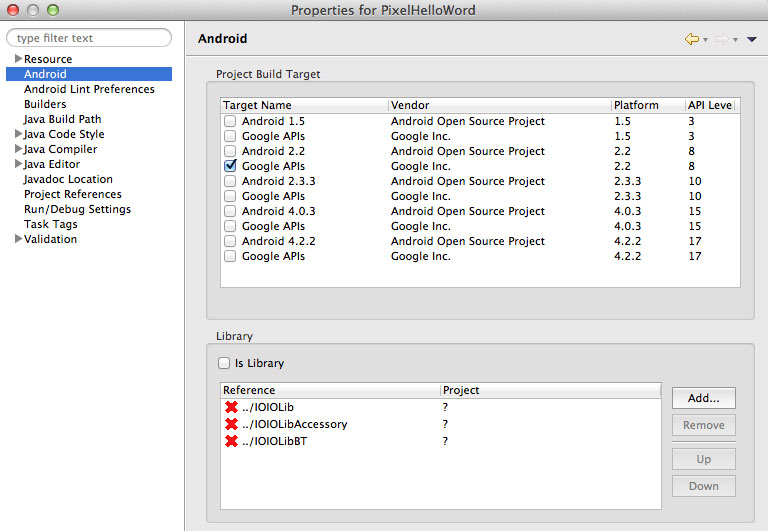Open the view menu triangle at top right
This screenshot has height=531, width=768.
(x=752, y=39)
